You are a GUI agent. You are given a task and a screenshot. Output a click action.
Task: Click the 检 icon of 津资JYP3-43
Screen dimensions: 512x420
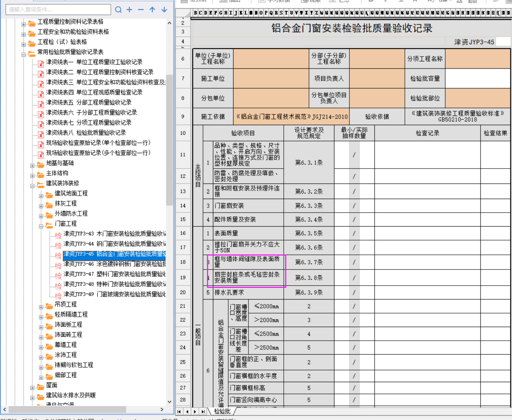tap(58, 235)
